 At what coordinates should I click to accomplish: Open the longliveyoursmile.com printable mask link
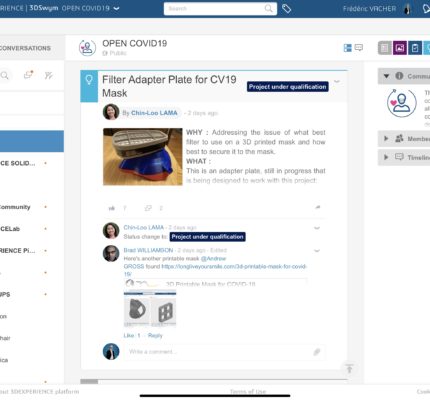[x=215, y=270]
